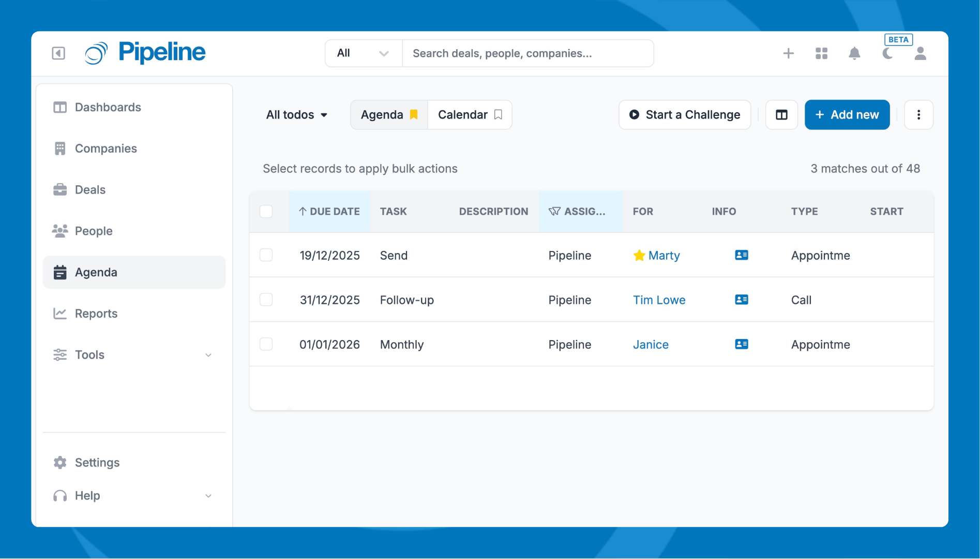This screenshot has width=980, height=559.
Task: Collapse the sidebar with the panel icon
Action: [x=58, y=53]
